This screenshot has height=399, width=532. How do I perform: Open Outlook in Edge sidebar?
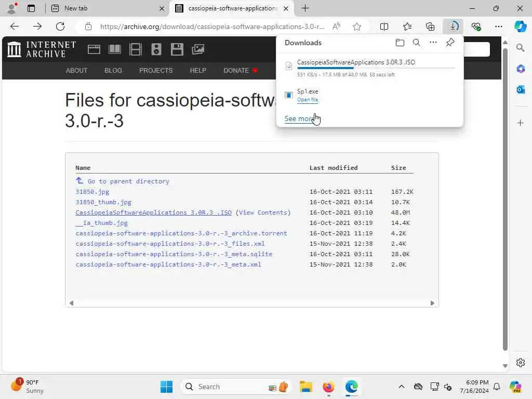[521, 89]
